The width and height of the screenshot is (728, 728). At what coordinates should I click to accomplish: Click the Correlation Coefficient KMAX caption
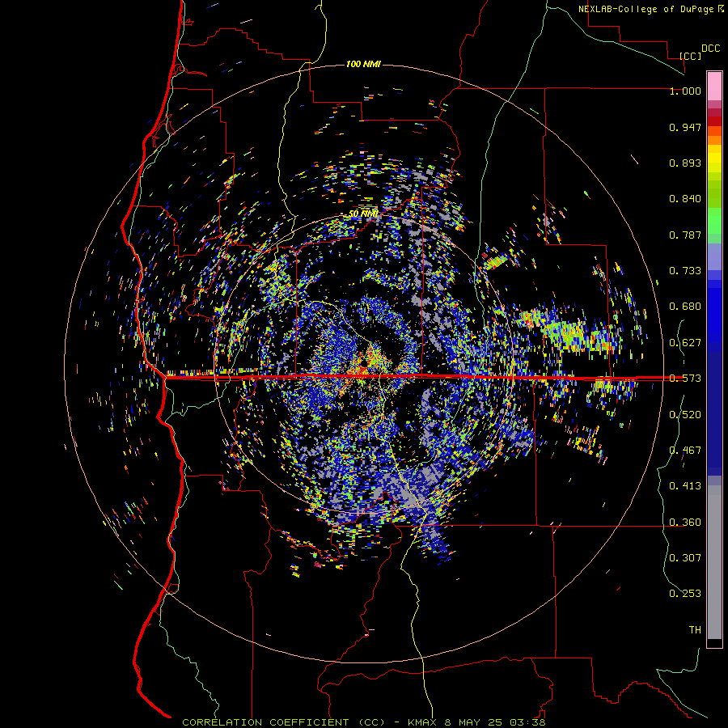click(363, 722)
